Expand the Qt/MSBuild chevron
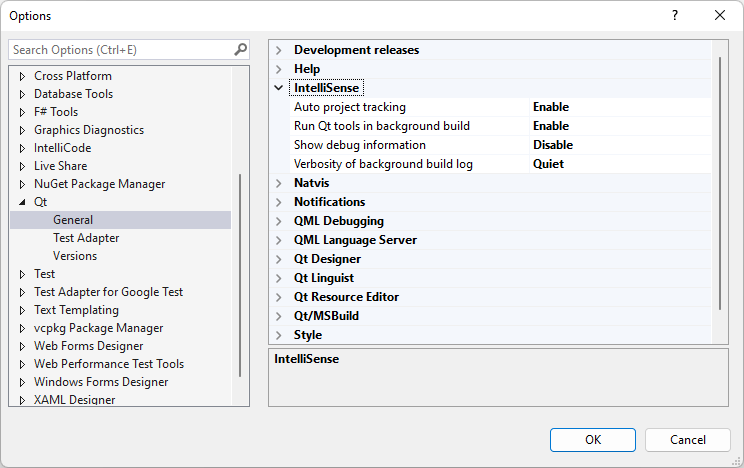This screenshot has height=468, width=744. pos(279,316)
